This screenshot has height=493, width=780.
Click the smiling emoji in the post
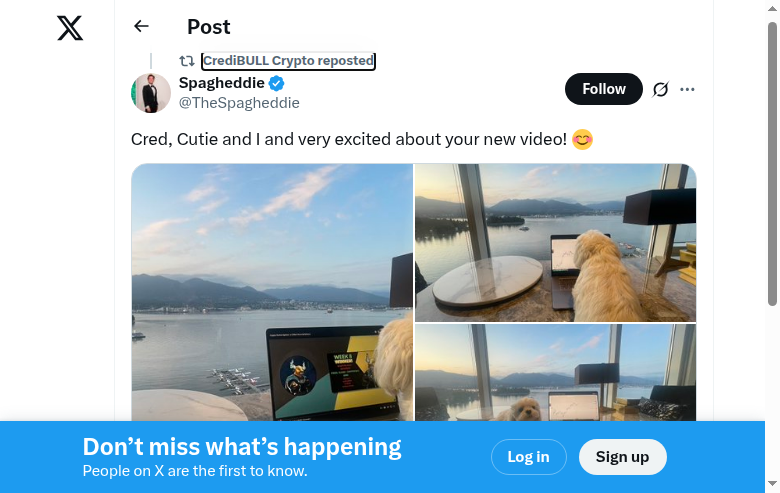[582, 139]
